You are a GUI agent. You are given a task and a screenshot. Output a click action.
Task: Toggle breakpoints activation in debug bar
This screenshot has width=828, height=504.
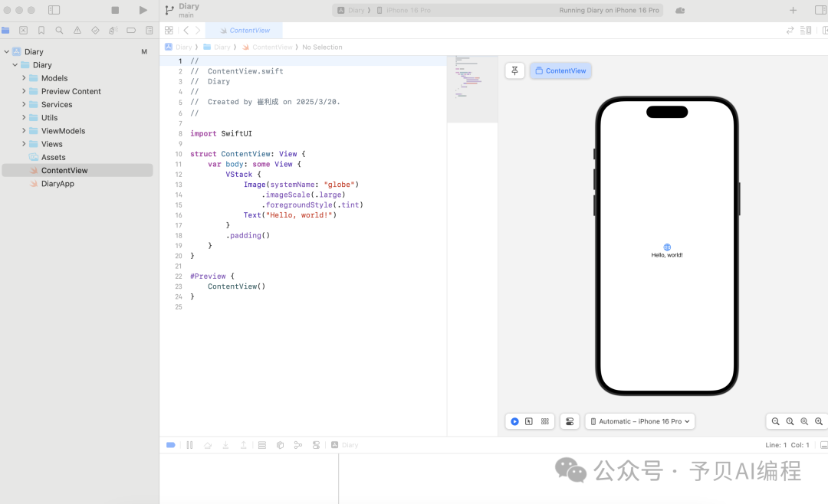[171, 445]
